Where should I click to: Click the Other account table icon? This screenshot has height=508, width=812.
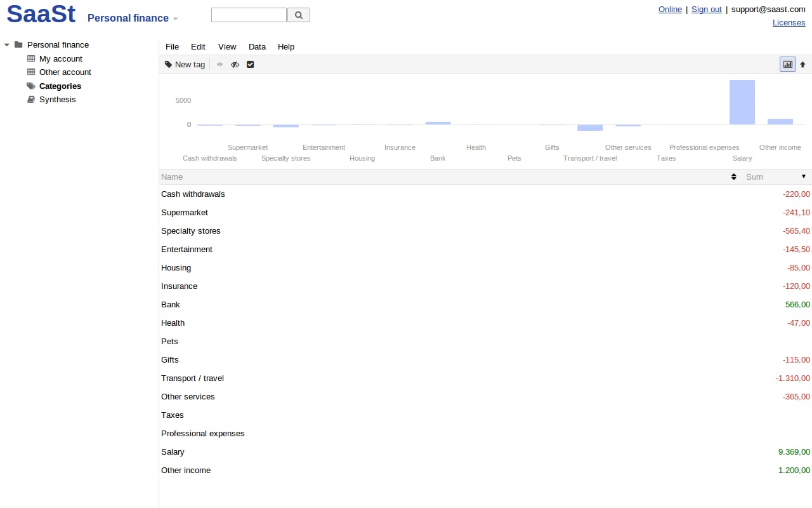pyautogui.click(x=31, y=72)
